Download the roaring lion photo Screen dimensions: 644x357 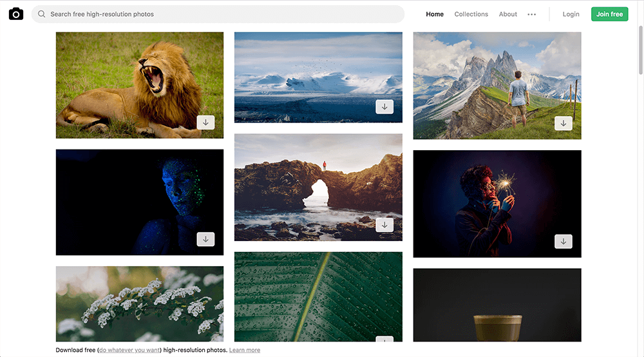(205, 122)
